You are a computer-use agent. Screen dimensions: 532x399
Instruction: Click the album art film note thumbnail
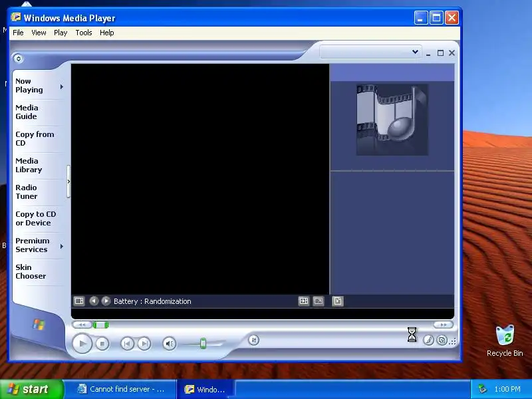point(392,120)
